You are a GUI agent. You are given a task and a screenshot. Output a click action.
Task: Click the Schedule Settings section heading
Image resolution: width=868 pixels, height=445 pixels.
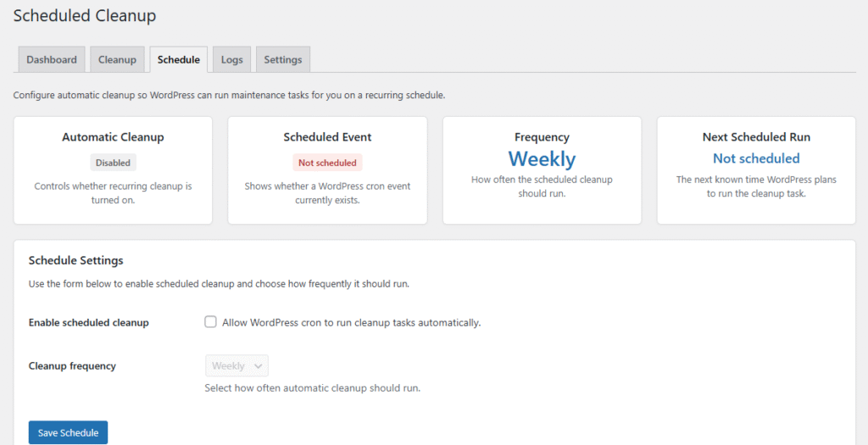(75, 260)
